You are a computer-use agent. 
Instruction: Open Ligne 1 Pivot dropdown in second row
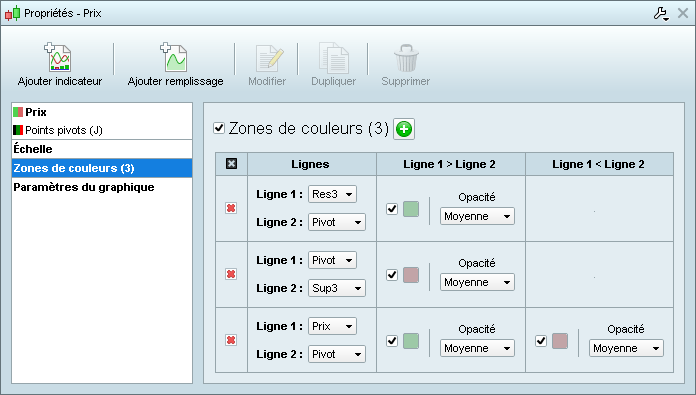pos(332,260)
